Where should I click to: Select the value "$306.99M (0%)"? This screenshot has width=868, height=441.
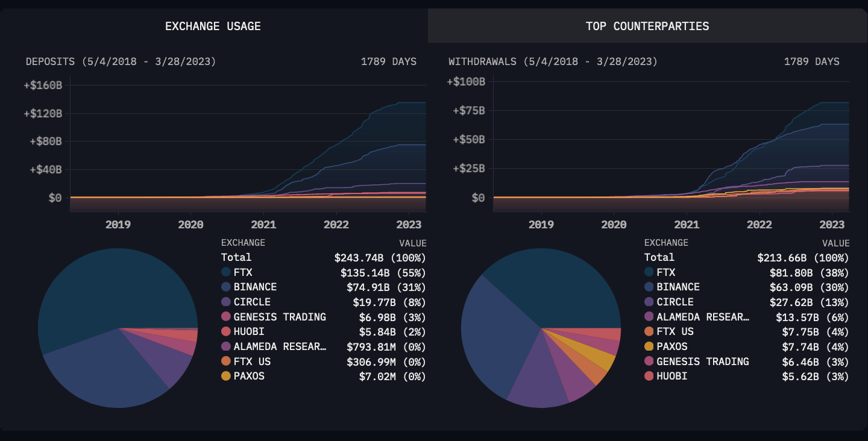point(386,361)
